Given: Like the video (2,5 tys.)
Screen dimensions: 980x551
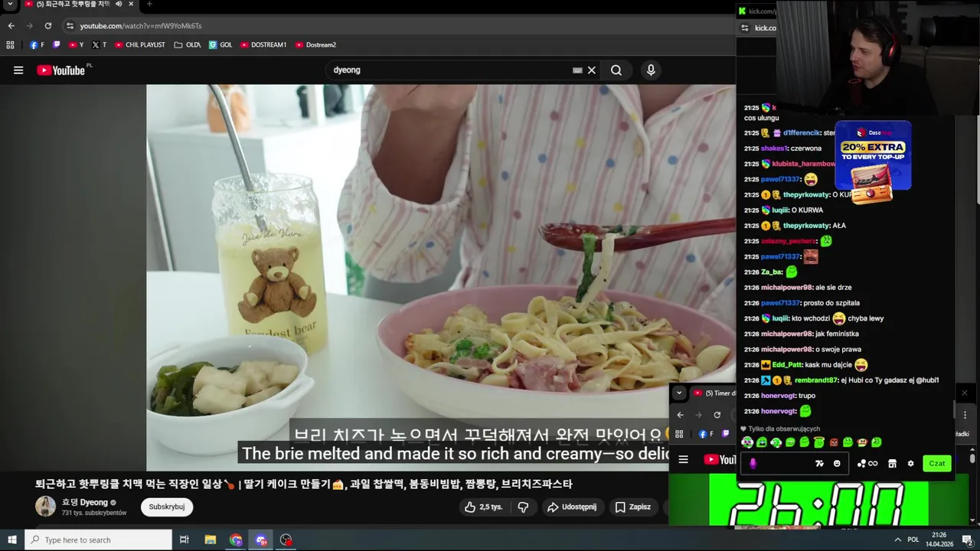Looking at the screenshot, I should coord(485,507).
